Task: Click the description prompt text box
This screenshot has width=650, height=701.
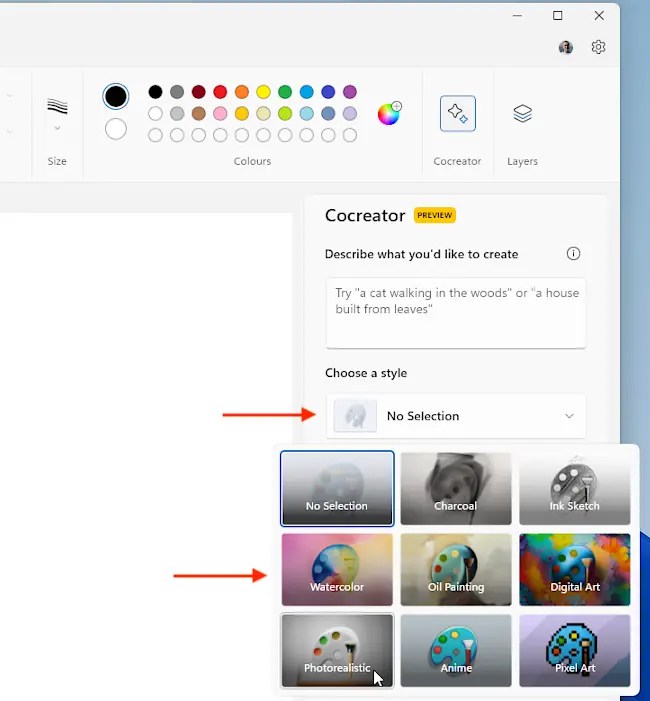Action: (456, 313)
